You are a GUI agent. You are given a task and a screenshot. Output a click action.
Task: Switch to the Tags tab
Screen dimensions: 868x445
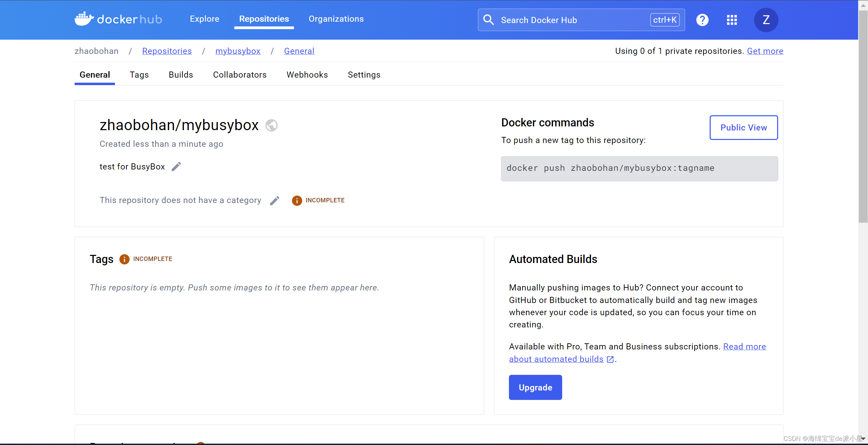pos(139,75)
